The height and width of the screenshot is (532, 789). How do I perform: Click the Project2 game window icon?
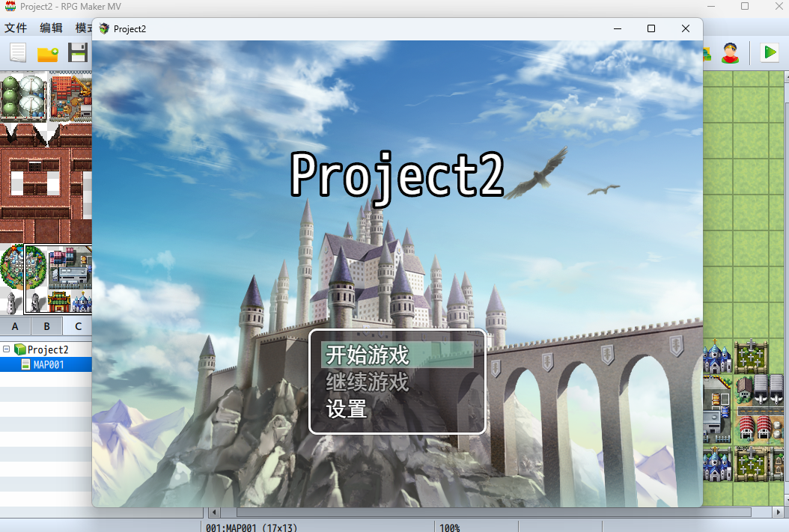pos(104,28)
